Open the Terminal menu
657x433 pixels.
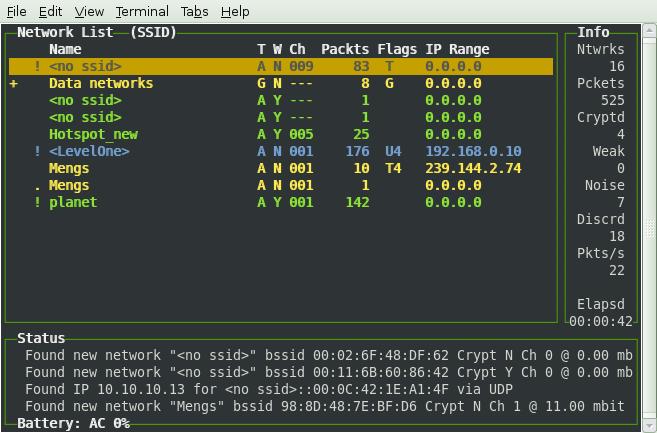click(x=141, y=11)
